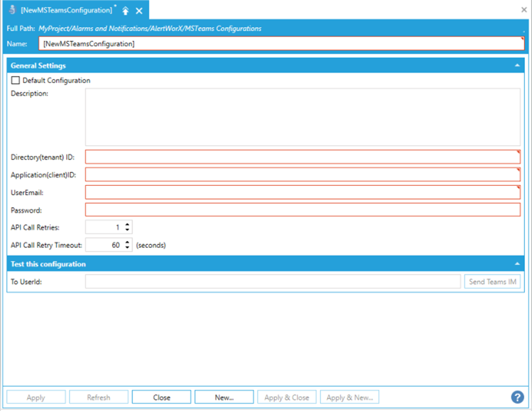Click the New... button

click(224, 397)
